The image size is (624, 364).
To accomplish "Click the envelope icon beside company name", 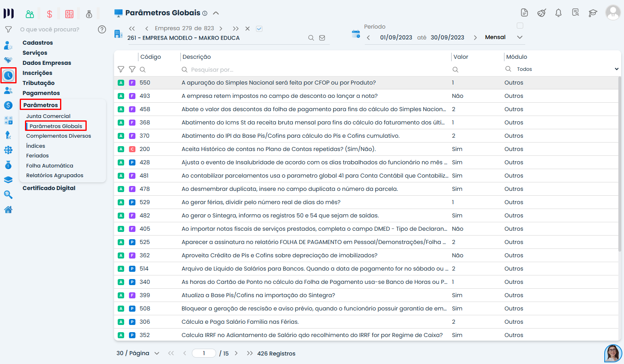I will pyautogui.click(x=322, y=38).
